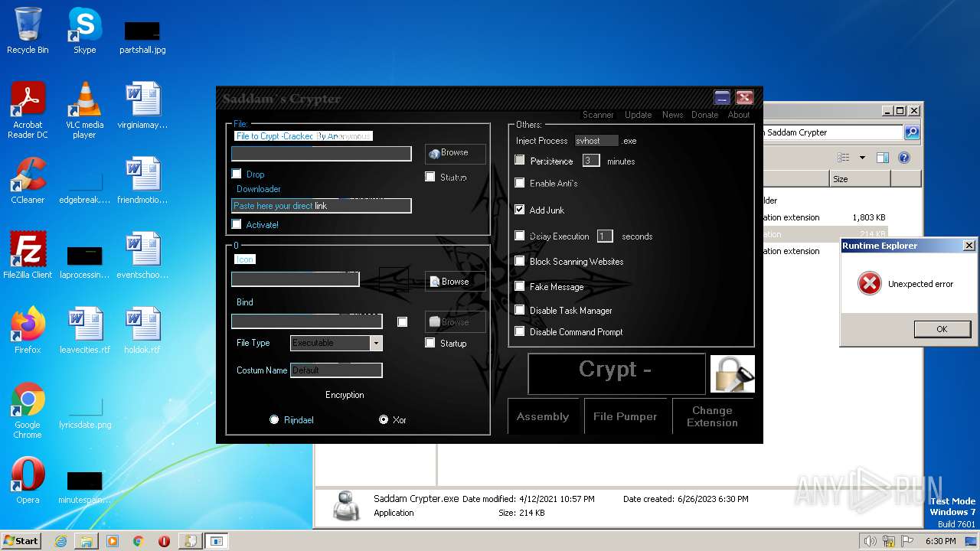Toggle the Activate! downloader checkbox
This screenshot has height=551, width=980.
coord(237,224)
